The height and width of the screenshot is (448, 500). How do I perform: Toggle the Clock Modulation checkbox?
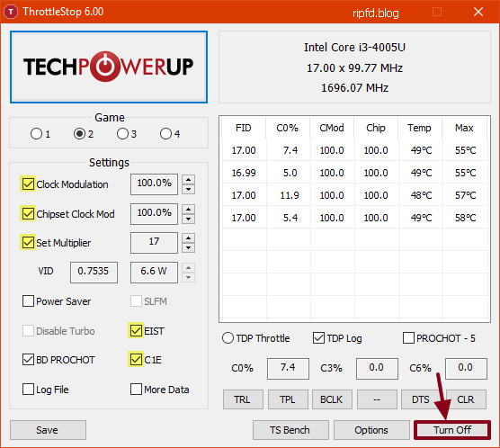click(28, 184)
